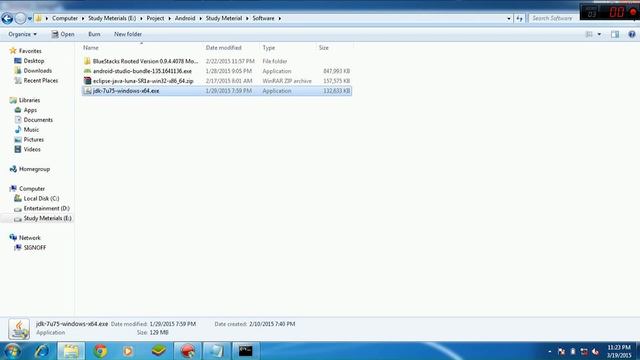Sort by the Name column header
This screenshot has height=360, width=640.
[142, 48]
